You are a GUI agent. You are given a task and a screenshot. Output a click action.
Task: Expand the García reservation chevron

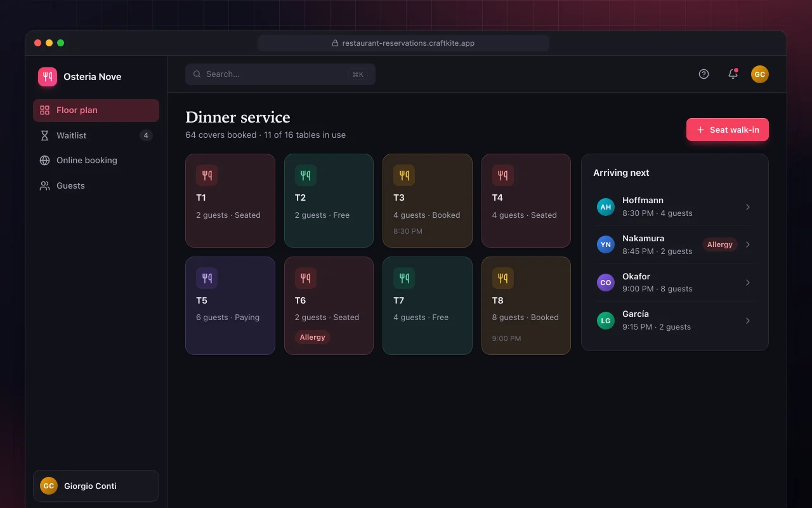click(x=748, y=321)
